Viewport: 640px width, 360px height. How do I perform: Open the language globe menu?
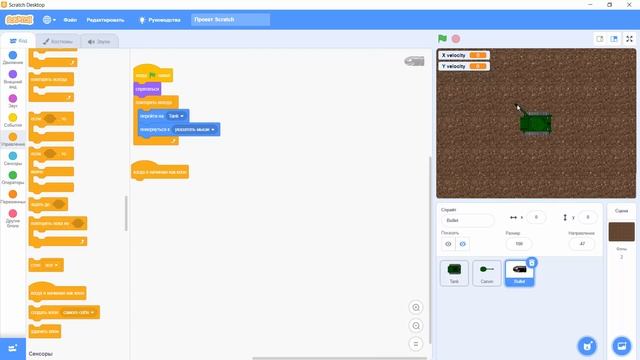pos(49,20)
